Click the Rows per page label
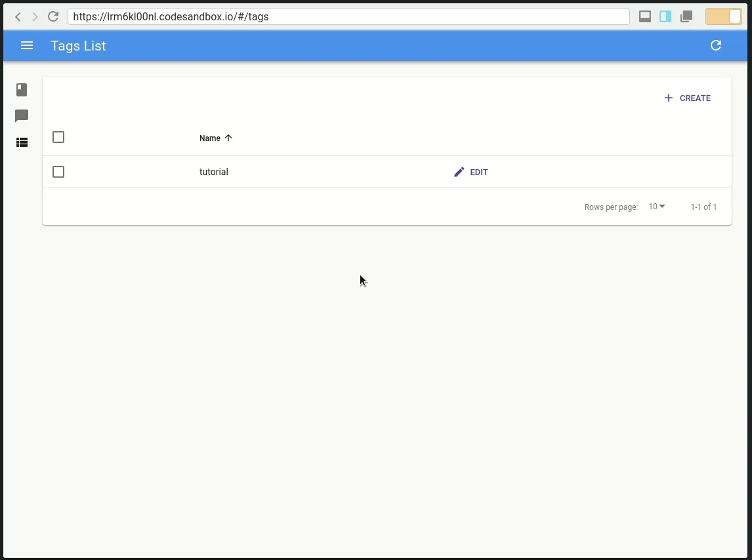 (x=611, y=207)
